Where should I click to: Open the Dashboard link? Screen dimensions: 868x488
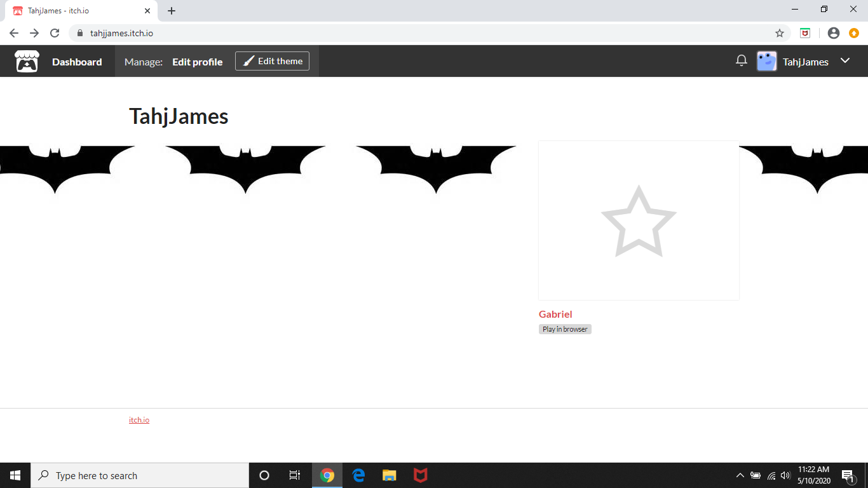coord(77,62)
